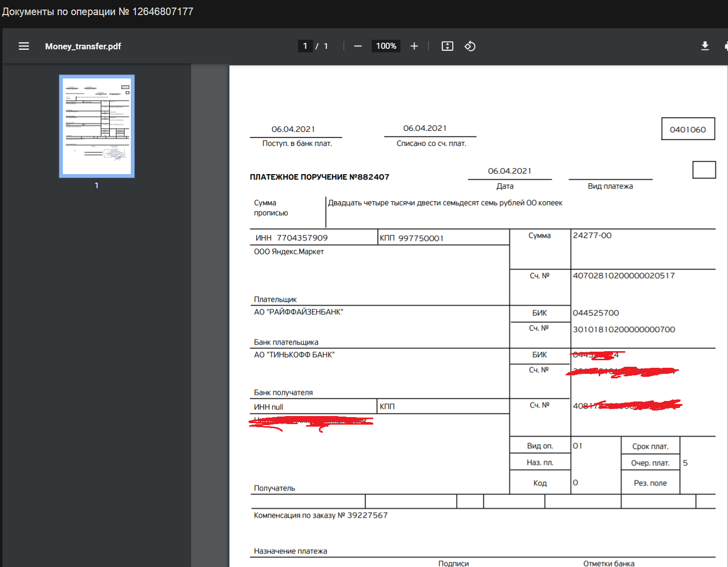
Task: Click the compensation order № 39227567 text
Action: click(320, 515)
